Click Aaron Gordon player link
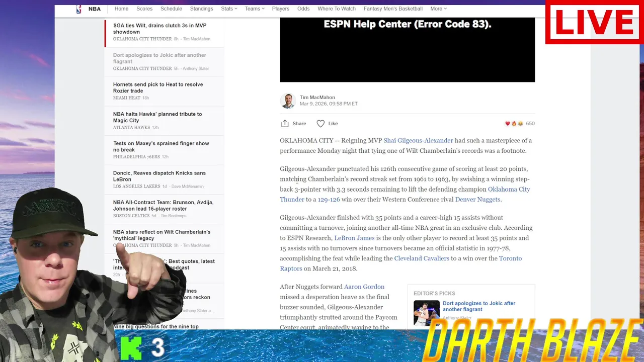The height and width of the screenshot is (362, 644). [x=364, y=287]
